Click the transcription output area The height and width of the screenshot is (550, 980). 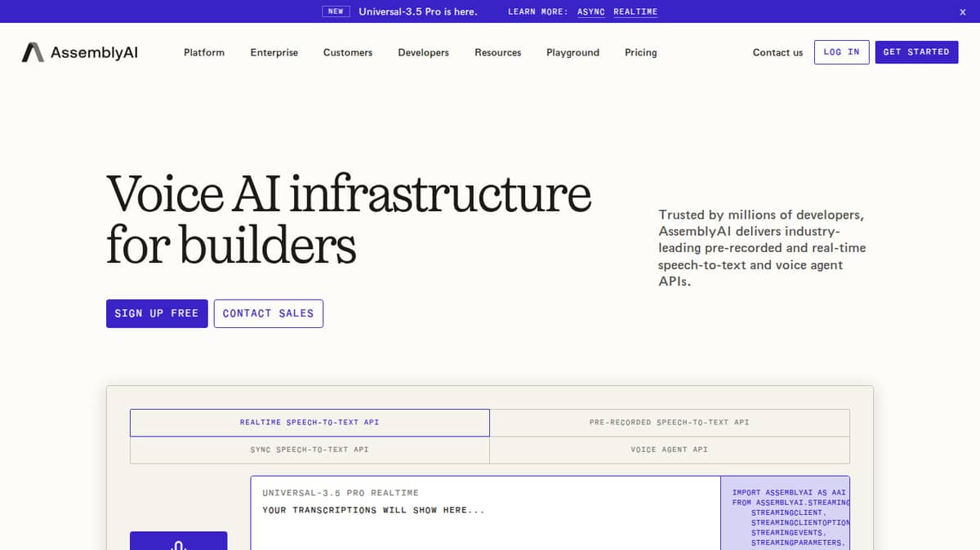click(485, 513)
